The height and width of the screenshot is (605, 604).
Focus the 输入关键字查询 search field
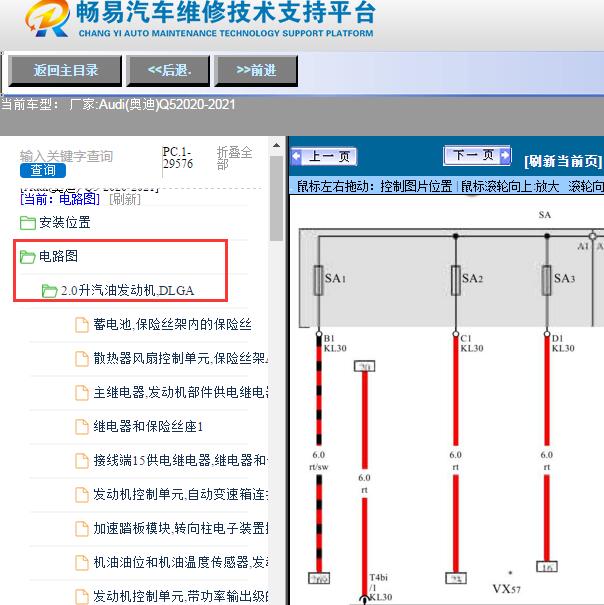[66, 156]
